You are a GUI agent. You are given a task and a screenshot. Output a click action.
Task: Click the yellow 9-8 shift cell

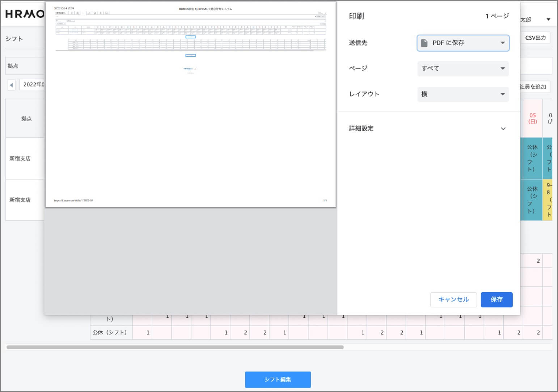point(548,200)
